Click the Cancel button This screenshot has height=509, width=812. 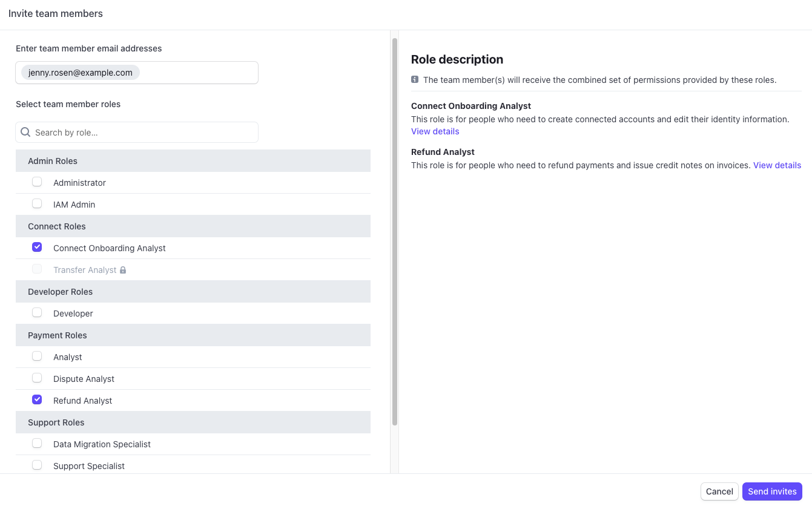click(x=719, y=491)
